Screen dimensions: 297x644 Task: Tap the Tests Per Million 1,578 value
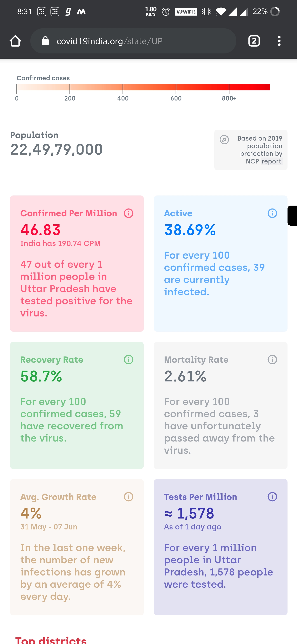click(189, 513)
